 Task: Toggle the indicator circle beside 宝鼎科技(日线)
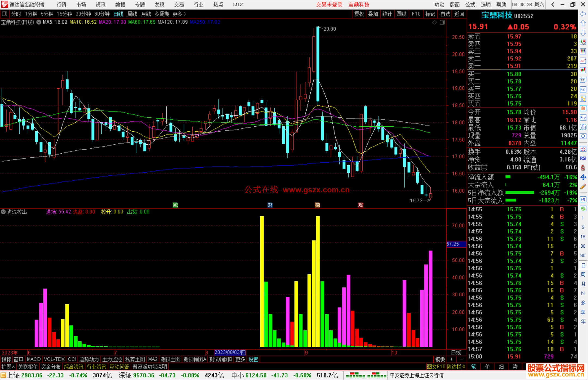39,22
